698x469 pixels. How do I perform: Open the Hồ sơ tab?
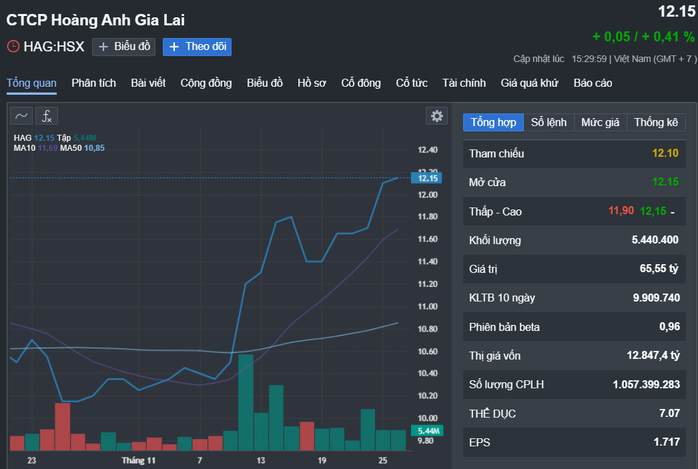click(312, 83)
